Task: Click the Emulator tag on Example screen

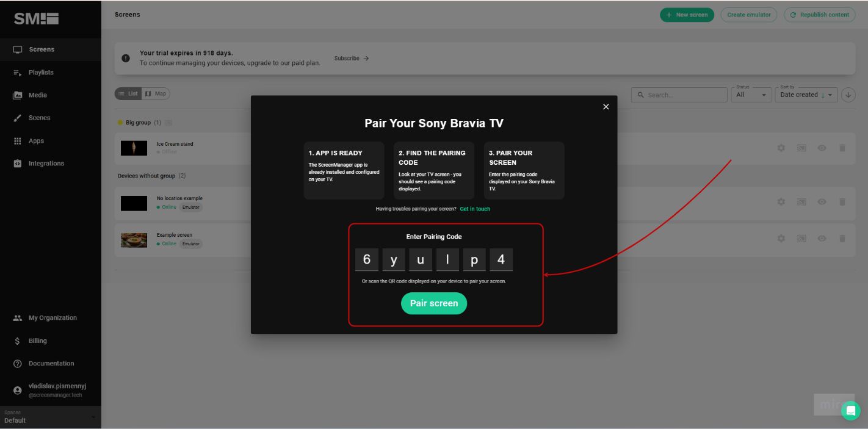Action: pos(191,243)
